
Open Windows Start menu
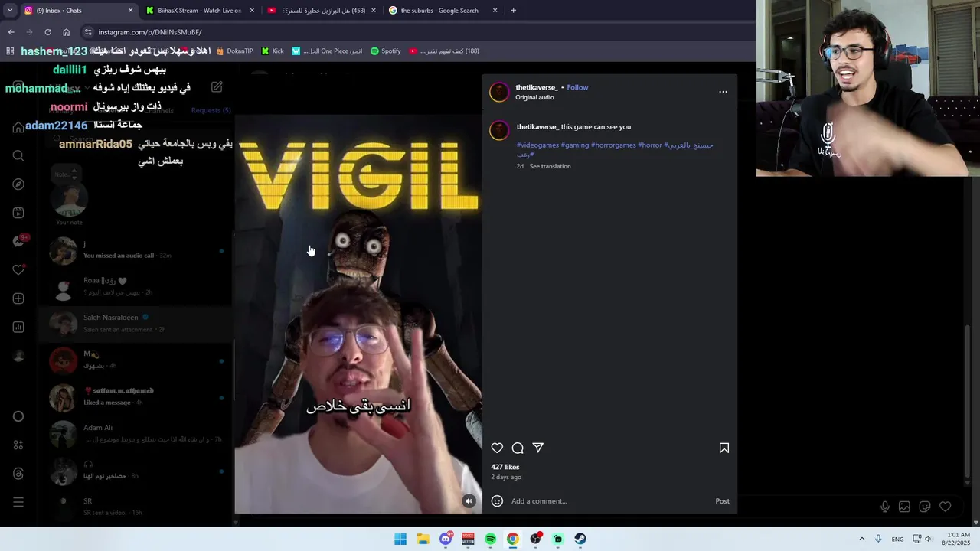(400, 539)
